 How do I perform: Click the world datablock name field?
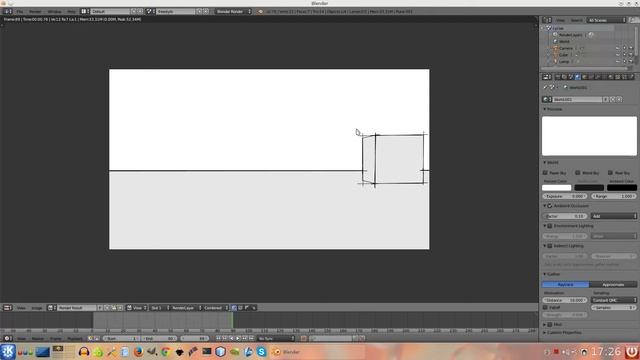(577, 99)
